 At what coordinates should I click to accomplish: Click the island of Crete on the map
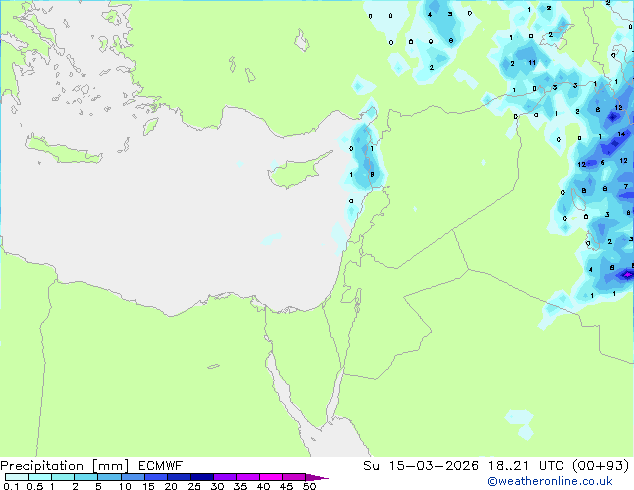coord(63,150)
